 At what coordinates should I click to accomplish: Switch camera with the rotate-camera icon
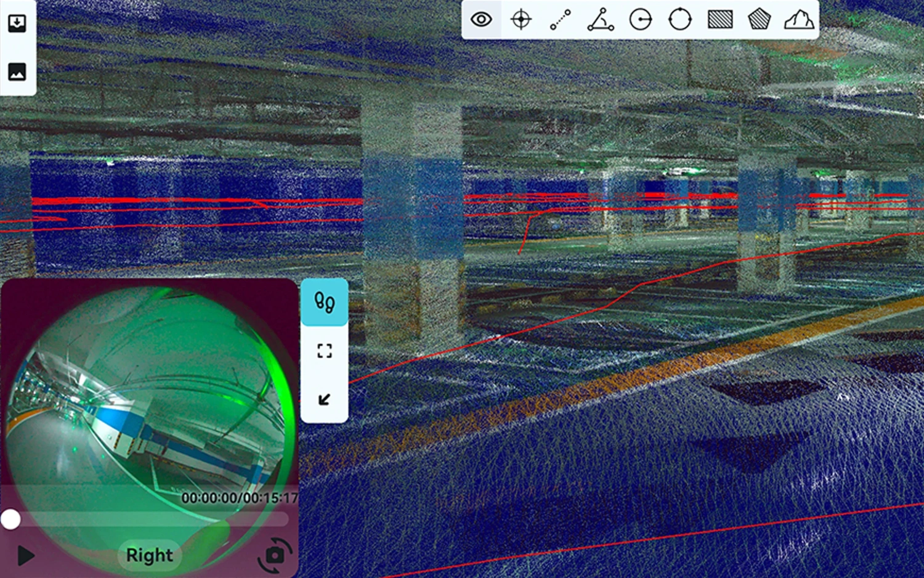pyautogui.click(x=274, y=555)
